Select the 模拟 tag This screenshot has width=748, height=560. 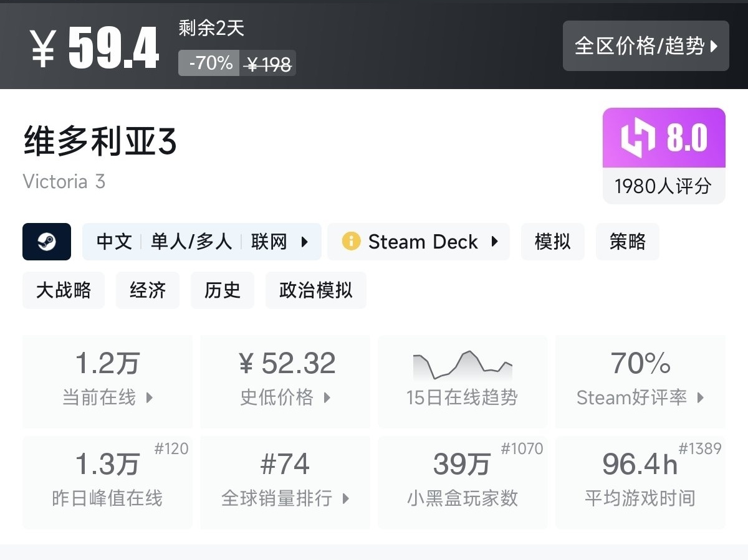tap(553, 242)
